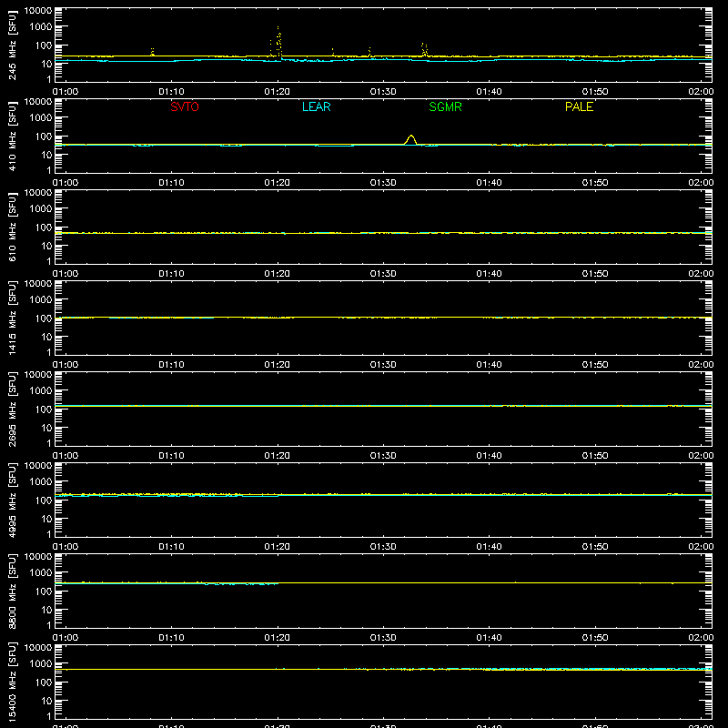Select the 2695 MHz [SFU] axis title

[x=12, y=409]
